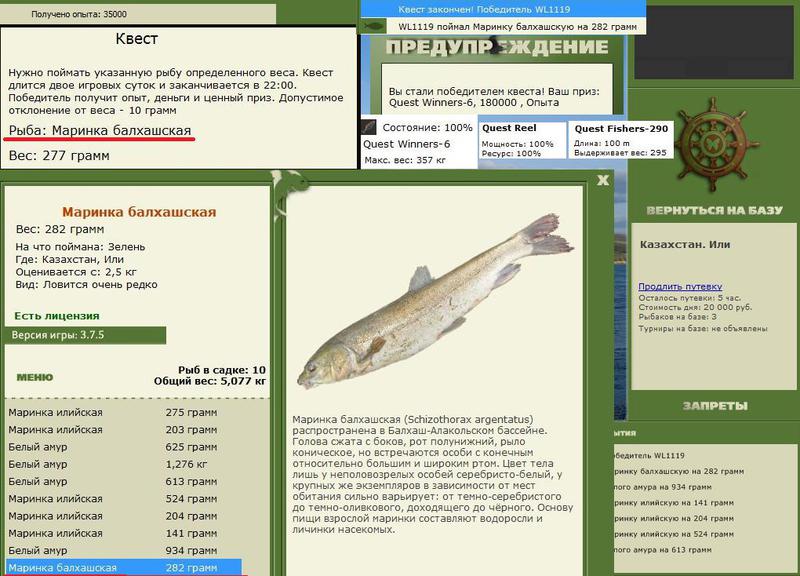Image resolution: width=800 pixels, height=576 pixels.
Task: Click Турниры на базе: не объявлены line
Action: pyautogui.click(x=703, y=329)
